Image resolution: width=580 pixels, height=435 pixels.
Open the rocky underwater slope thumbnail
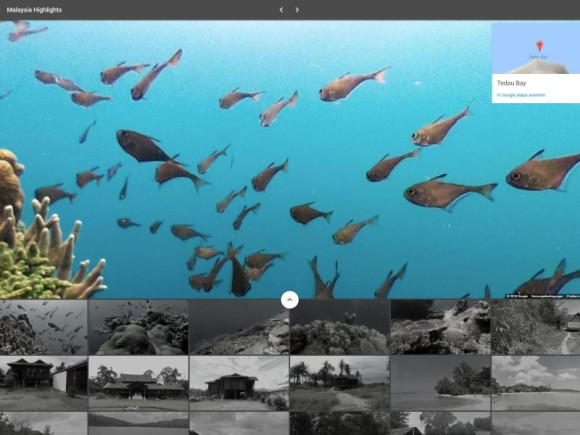click(x=239, y=327)
